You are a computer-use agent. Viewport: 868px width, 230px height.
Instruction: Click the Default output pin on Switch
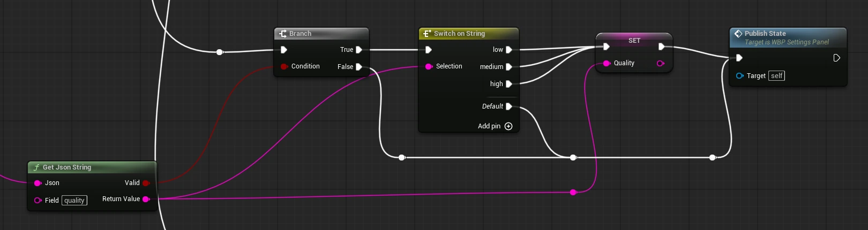click(x=509, y=106)
